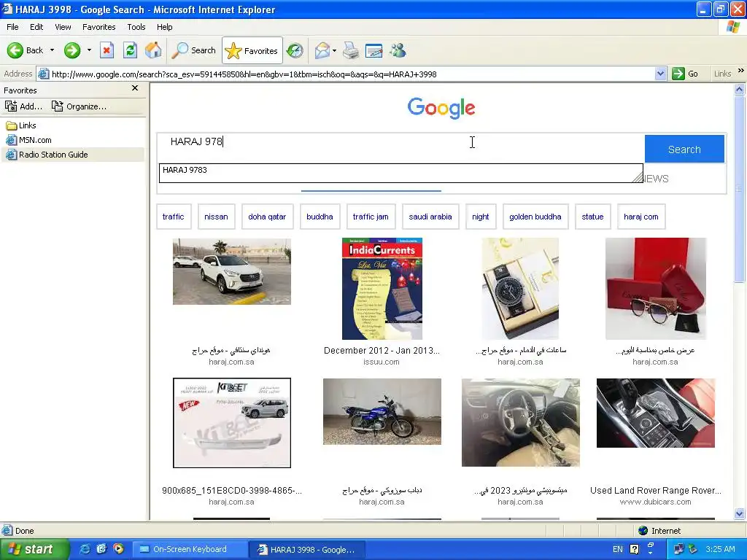Screen dimensions: 747x560
Task: Click the blue Search button
Action: (x=684, y=149)
